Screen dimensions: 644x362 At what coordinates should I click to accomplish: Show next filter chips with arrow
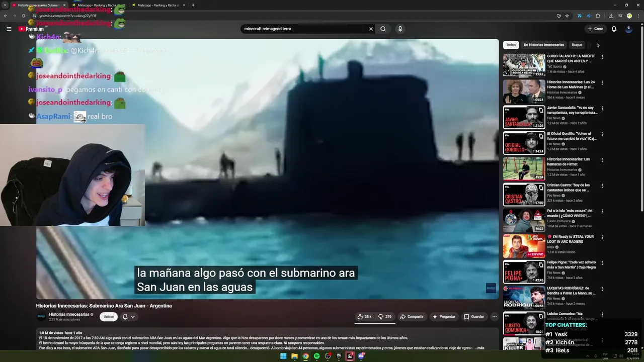pos(598,45)
